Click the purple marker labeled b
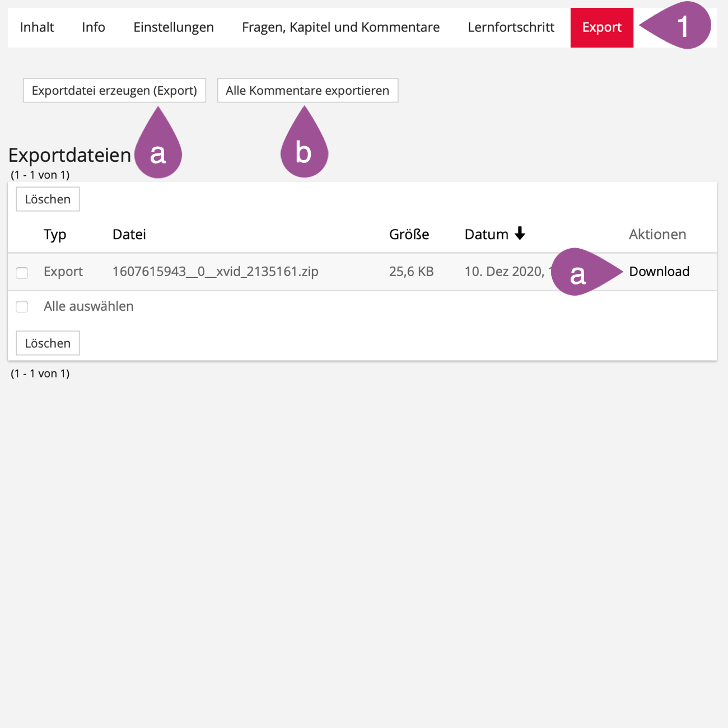Viewport: 728px width, 728px height. point(304,151)
